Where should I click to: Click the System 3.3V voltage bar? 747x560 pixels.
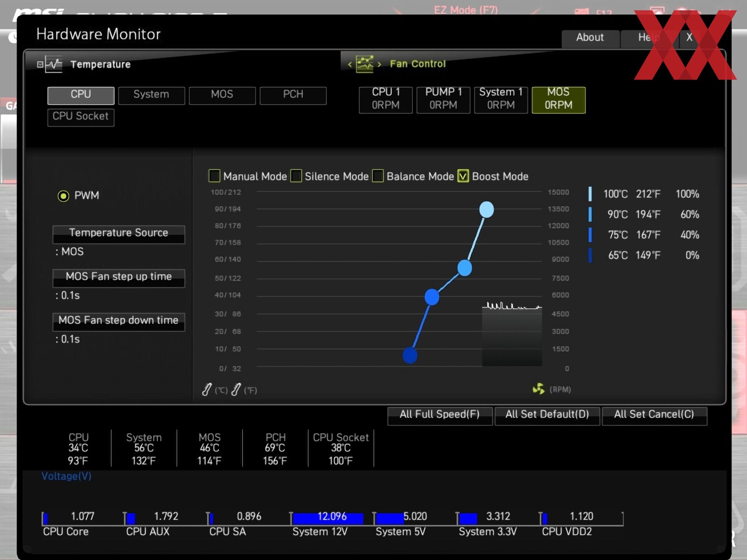click(468, 518)
